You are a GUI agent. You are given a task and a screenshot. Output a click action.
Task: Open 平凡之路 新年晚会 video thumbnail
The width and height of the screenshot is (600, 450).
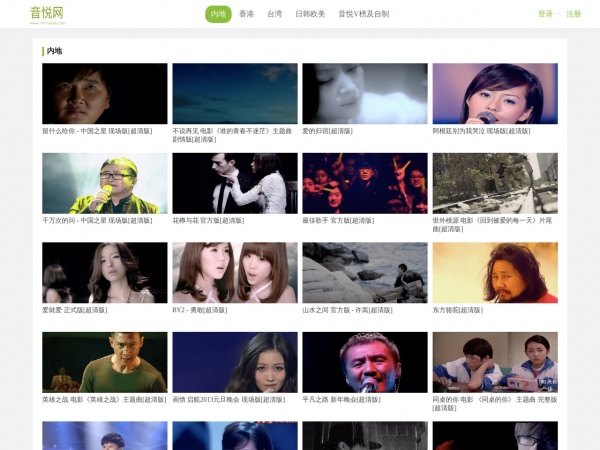pyautogui.click(x=365, y=362)
